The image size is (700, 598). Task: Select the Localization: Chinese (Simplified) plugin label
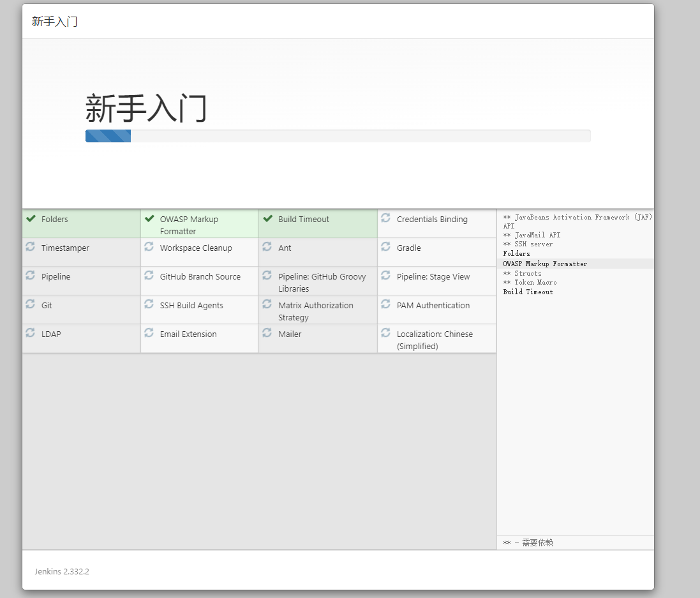click(435, 340)
